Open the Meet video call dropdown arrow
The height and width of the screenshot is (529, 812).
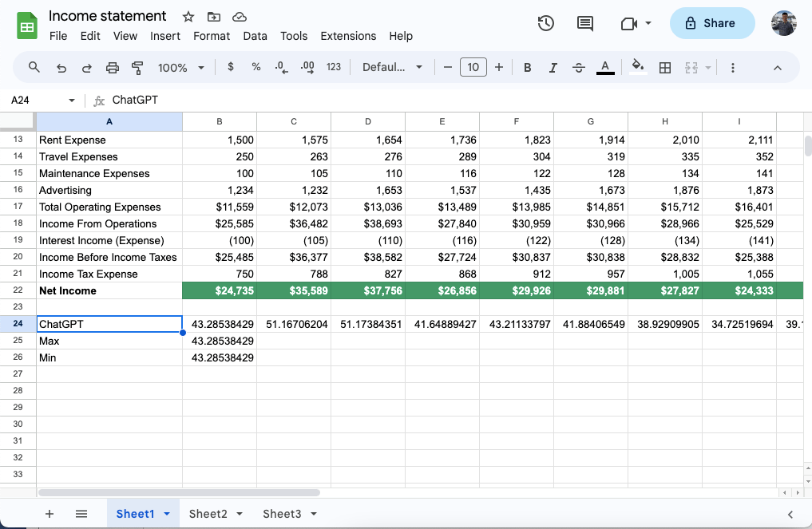point(647,24)
